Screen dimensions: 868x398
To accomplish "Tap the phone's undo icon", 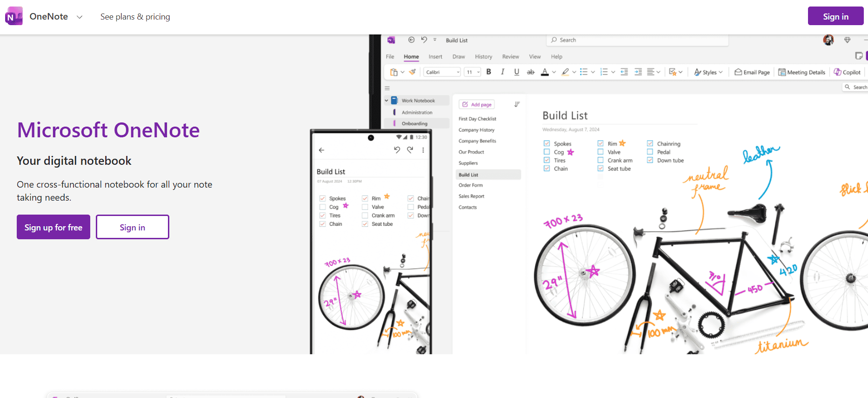I will point(397,150).
